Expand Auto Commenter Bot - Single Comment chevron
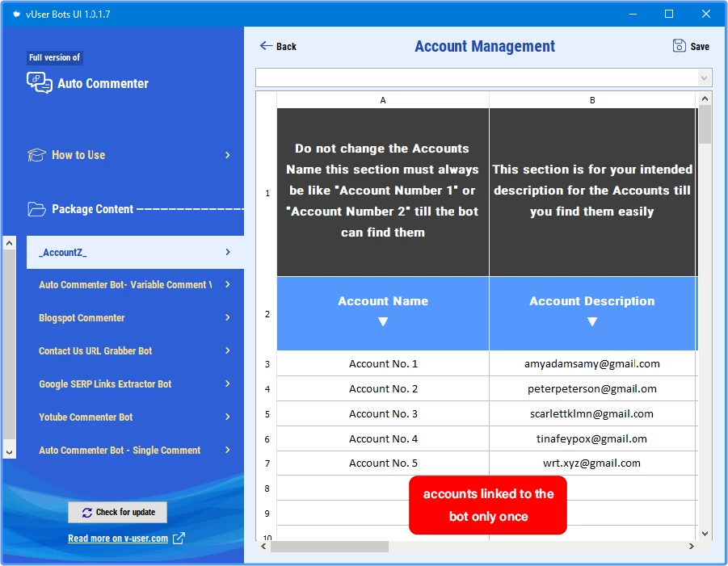 pos(228,450)
